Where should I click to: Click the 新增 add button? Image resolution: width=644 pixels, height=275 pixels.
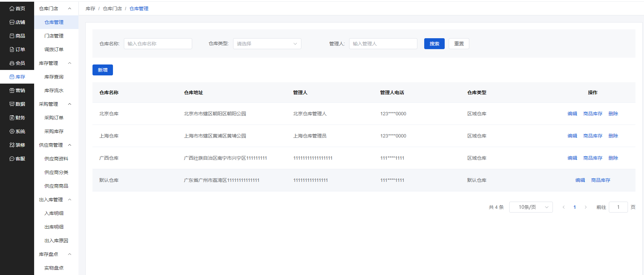[x=103, y=70]
